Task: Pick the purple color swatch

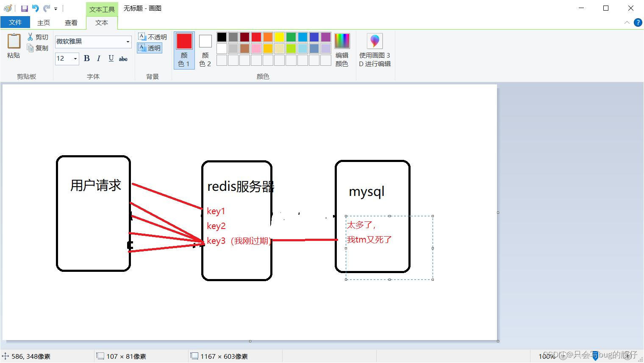Action: pos(326,37)
